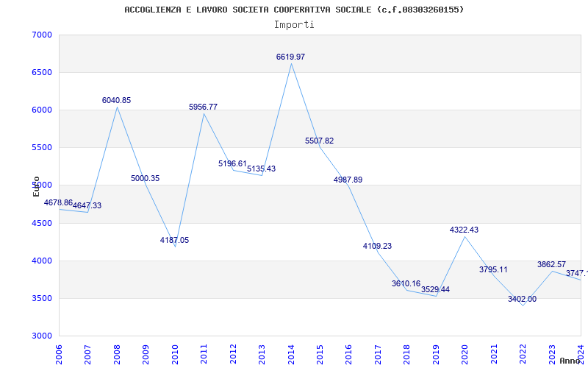Select the 4109.23 data label
Viewport: 588px width, 368px height.
(x=377, y=246)
